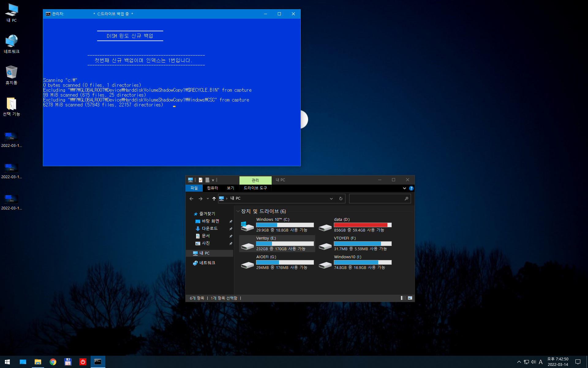
Task: Pin toggle next to 바탕 화면
Action: coord(231,221)
